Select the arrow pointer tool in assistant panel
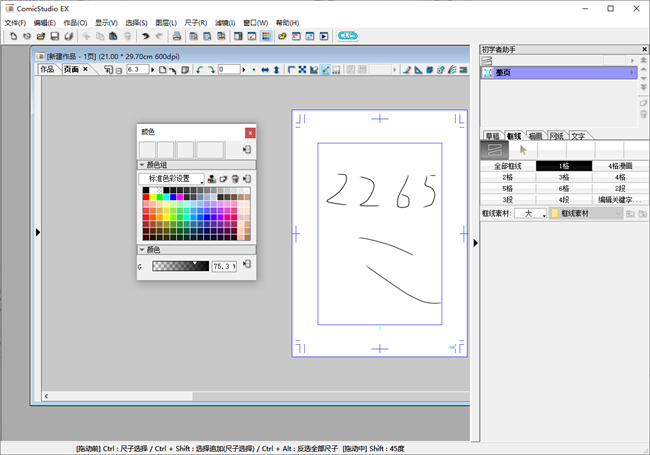The image size is (650, 455). pyautogui.click(x=523, y=150)
